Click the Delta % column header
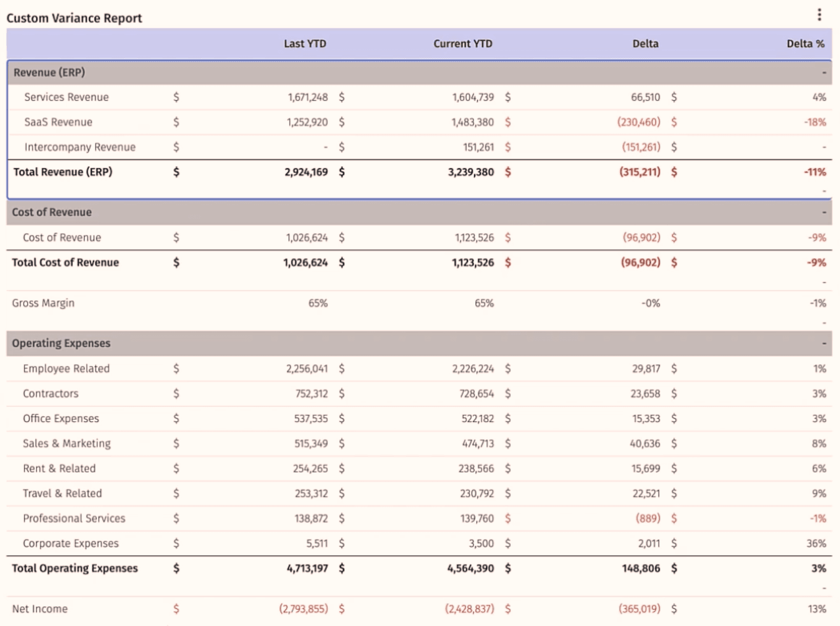This screenshot has width=840, height=626. [x=805, y=44]
